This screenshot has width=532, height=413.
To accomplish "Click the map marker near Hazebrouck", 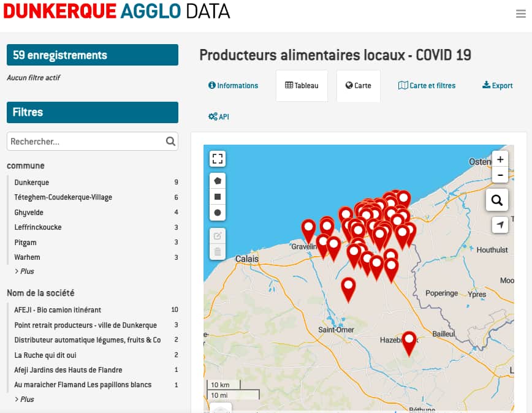I will click(x=409, y=342).
